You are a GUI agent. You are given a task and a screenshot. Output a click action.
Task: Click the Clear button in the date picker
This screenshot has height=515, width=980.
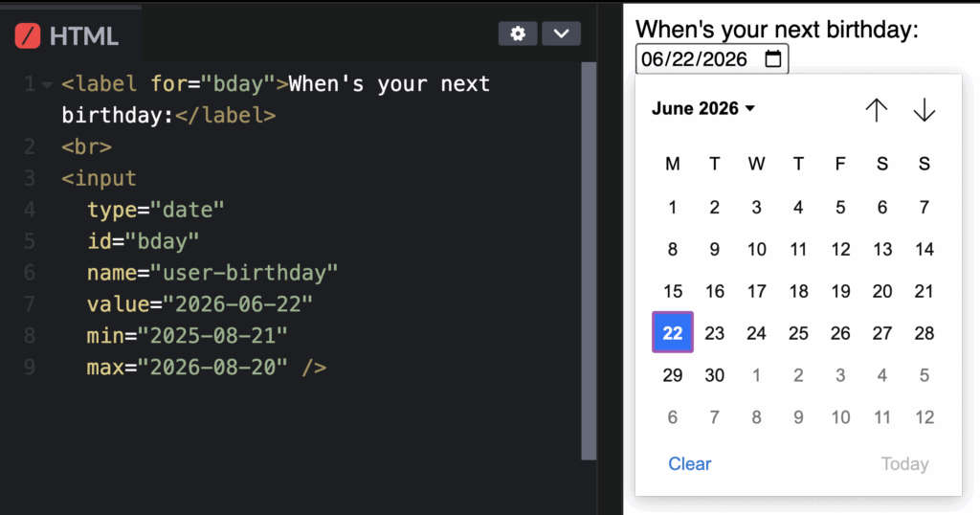(689, 464)
